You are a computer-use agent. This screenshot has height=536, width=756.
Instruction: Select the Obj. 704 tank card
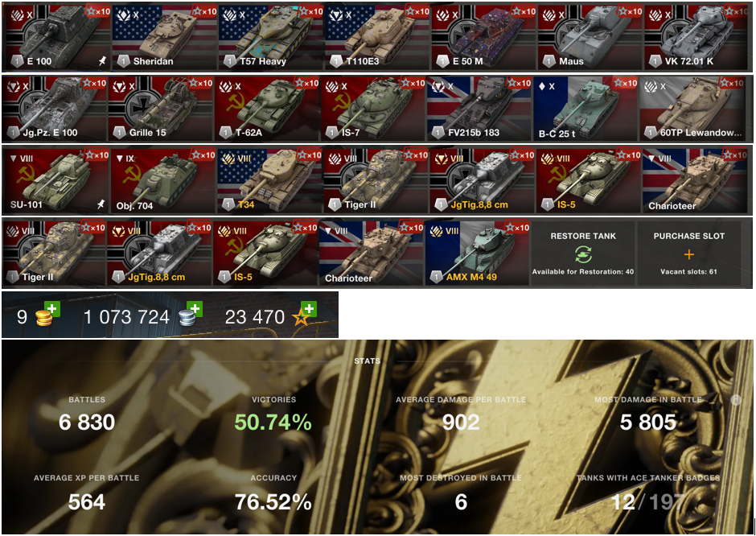point(163,180)
